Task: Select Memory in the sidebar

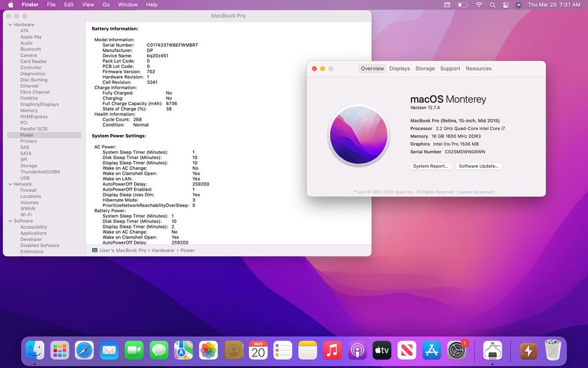Action: click(x=29, y=111)
